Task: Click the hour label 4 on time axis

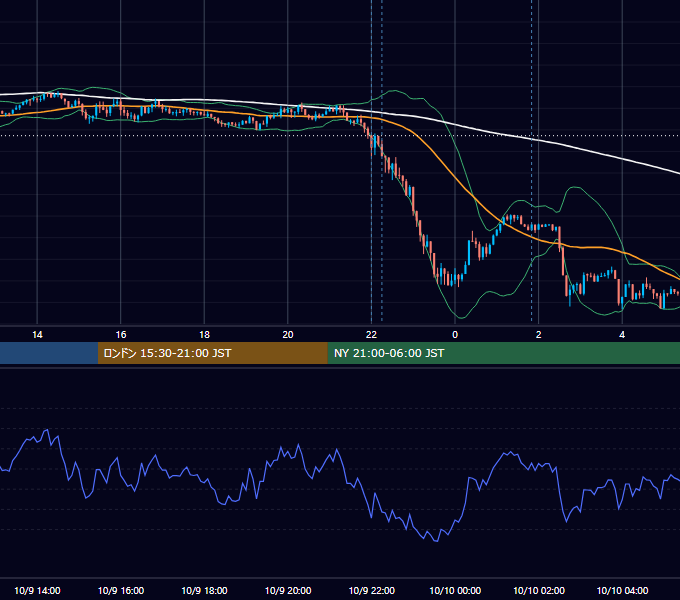Action: (622, 335)
